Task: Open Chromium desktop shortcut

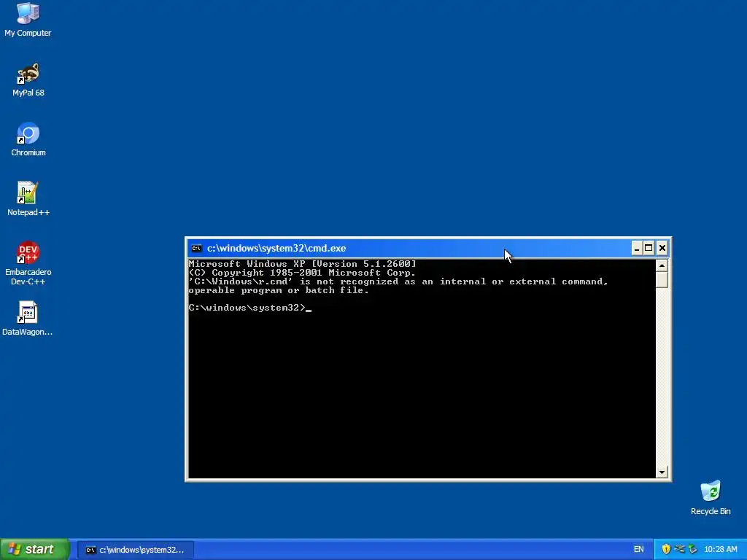Action: click(x=28, y=139)
